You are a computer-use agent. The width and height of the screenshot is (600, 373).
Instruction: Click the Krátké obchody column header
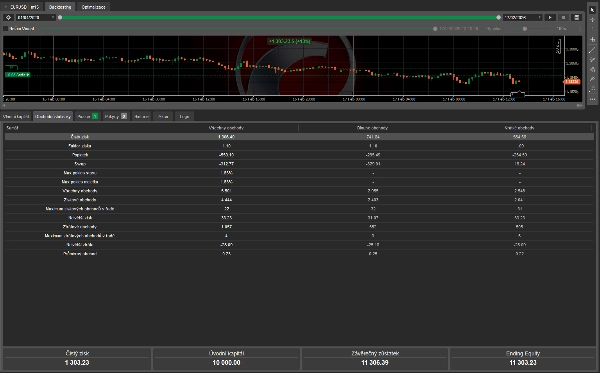click(x=519, y=128)
